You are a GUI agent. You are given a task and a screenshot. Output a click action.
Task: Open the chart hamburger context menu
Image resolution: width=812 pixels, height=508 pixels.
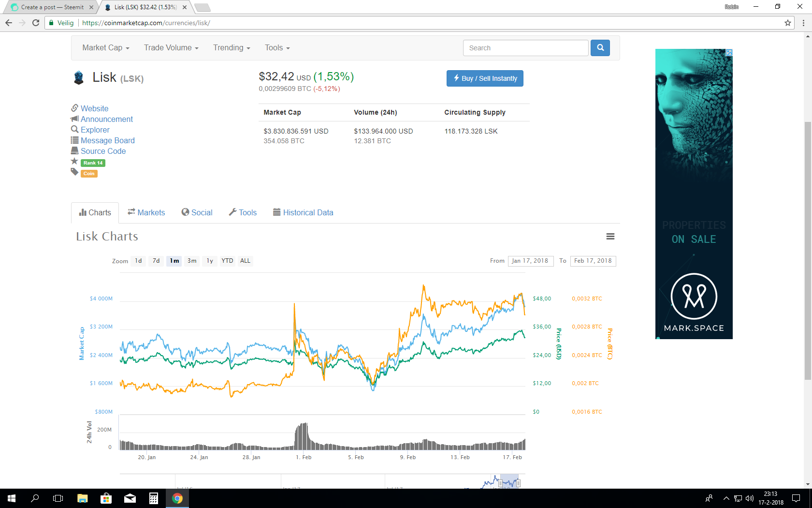[x=610, y=237]
